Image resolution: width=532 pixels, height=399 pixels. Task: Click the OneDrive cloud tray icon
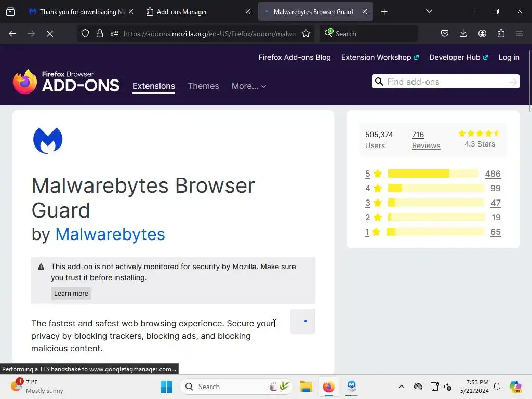pyautogui.click(x=418, y=387)
